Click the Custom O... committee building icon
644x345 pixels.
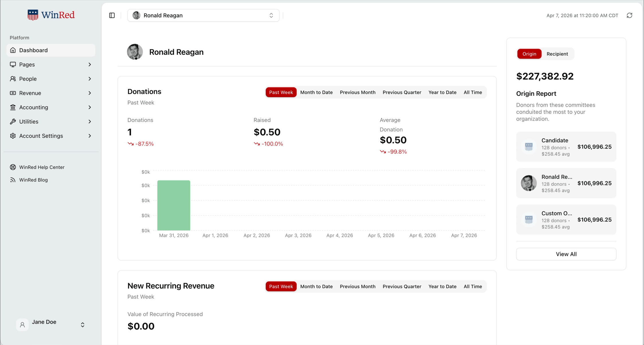pyautogui.click(x=529, y=219)
